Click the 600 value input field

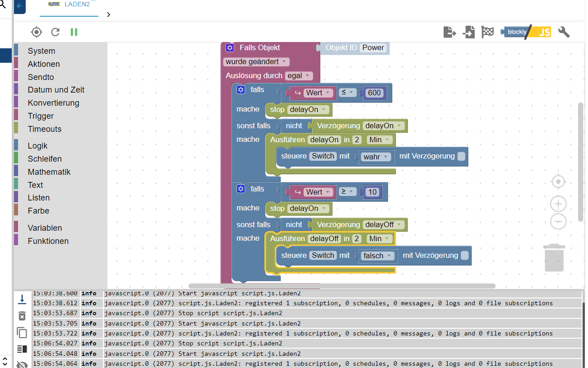click(374, 93)
